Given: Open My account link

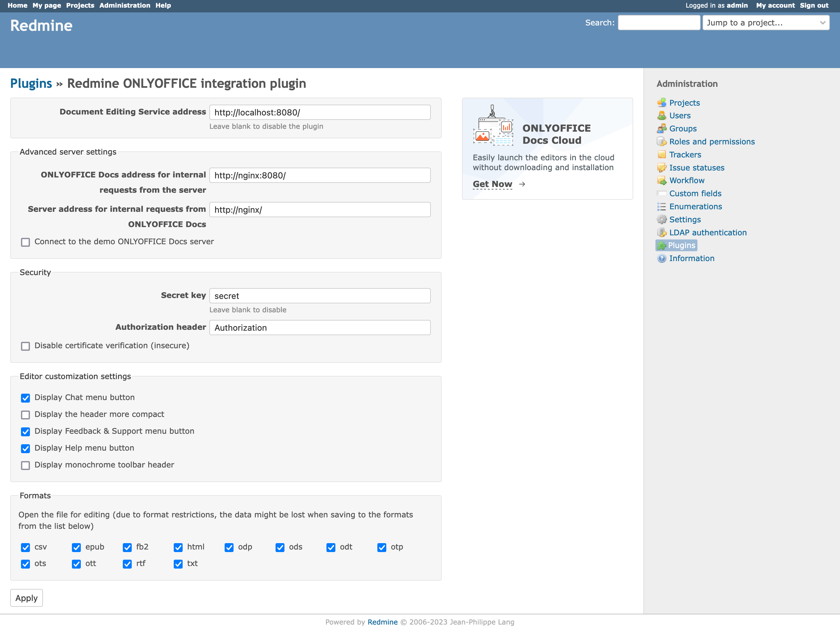Looking at the screenshot, I should pos(775,5).
